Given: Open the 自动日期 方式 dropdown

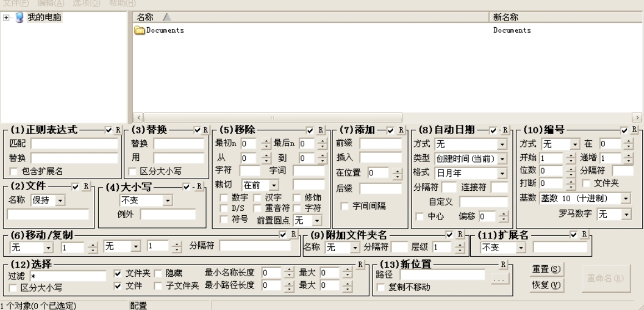Looking at the screenshot, I should 502,144.
